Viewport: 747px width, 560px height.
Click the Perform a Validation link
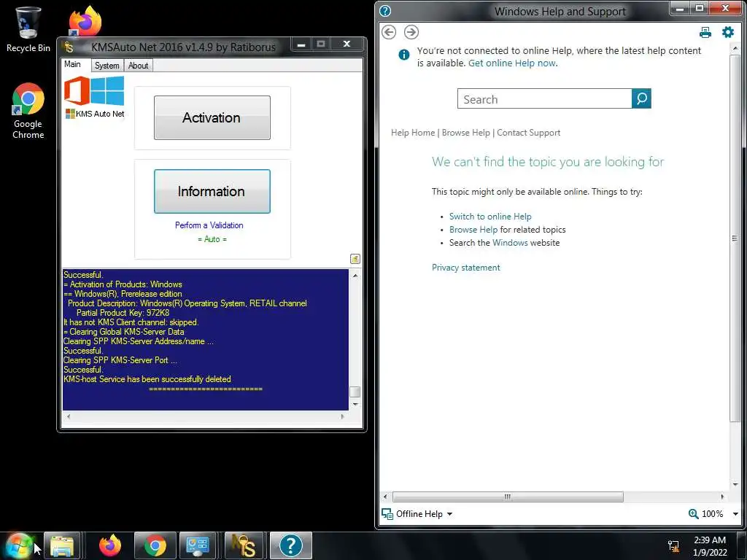point(209,225)
